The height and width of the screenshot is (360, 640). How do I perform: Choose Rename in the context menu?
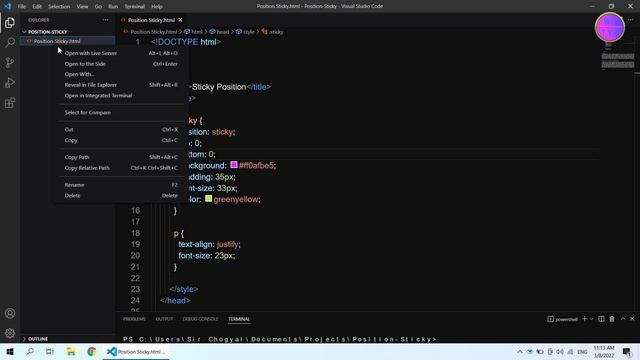point(121,185)
